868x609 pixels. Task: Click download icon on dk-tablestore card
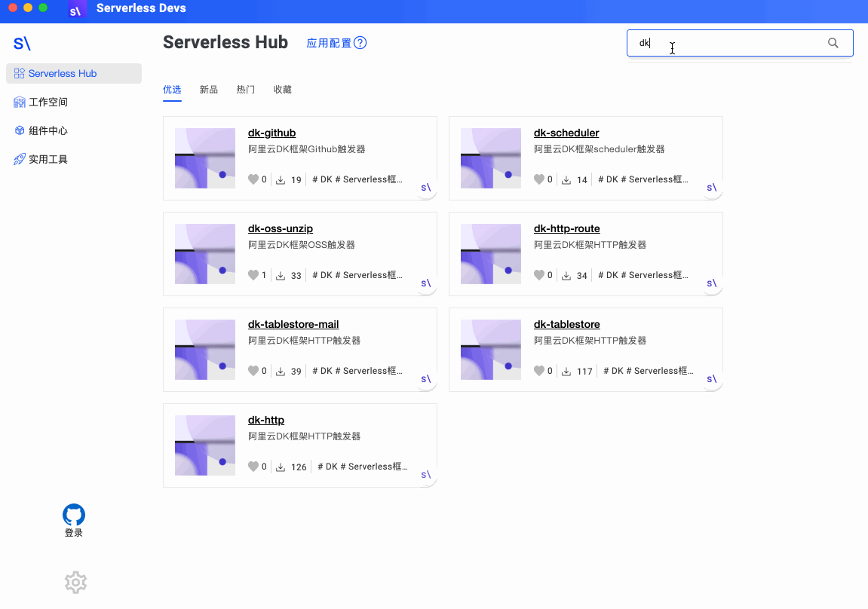566,371
